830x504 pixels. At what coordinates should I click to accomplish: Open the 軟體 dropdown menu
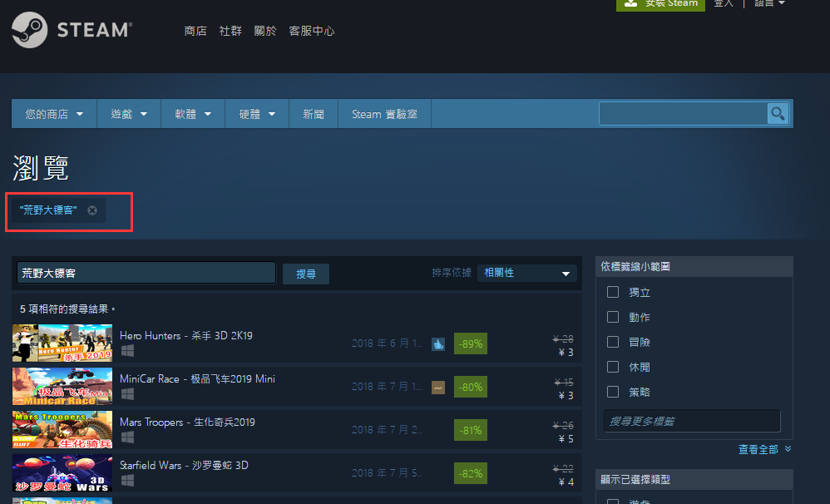pos(193,114)
